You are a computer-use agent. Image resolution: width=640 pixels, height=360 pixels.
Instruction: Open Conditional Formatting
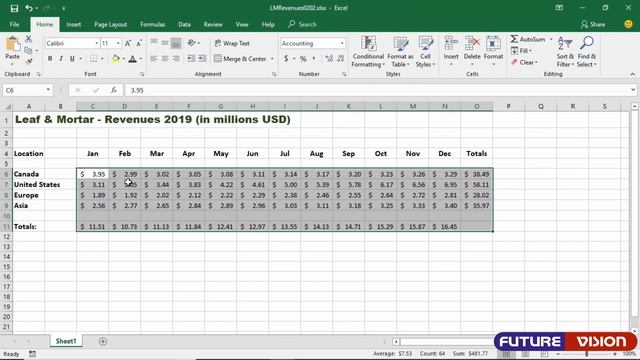click(368, 52)
